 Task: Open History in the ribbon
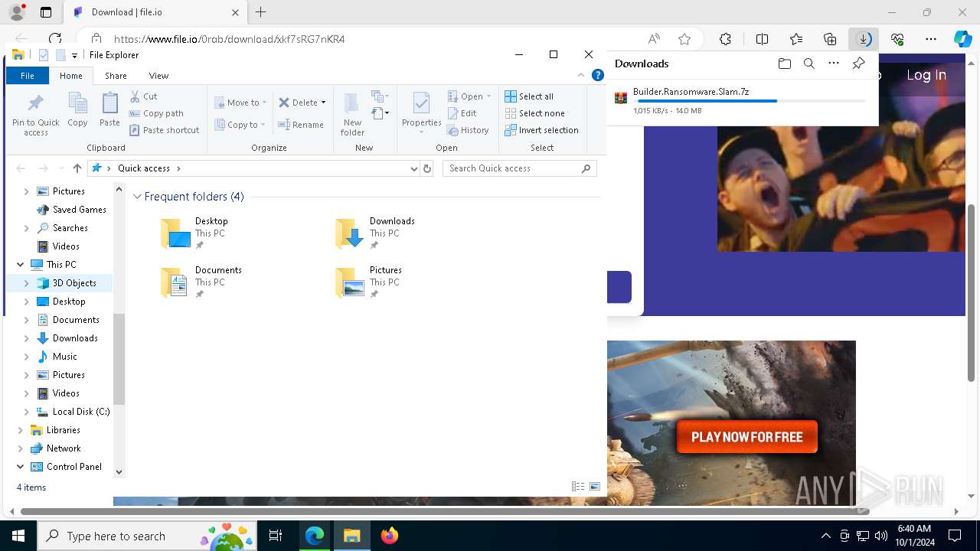[x=468, y=130]
